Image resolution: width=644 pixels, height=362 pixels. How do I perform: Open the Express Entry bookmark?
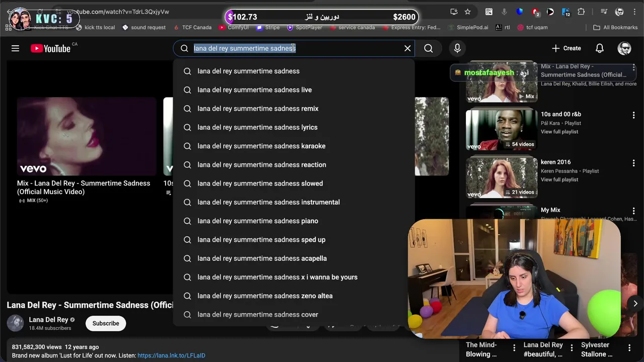pyautogui.click(x=411, y=27)
